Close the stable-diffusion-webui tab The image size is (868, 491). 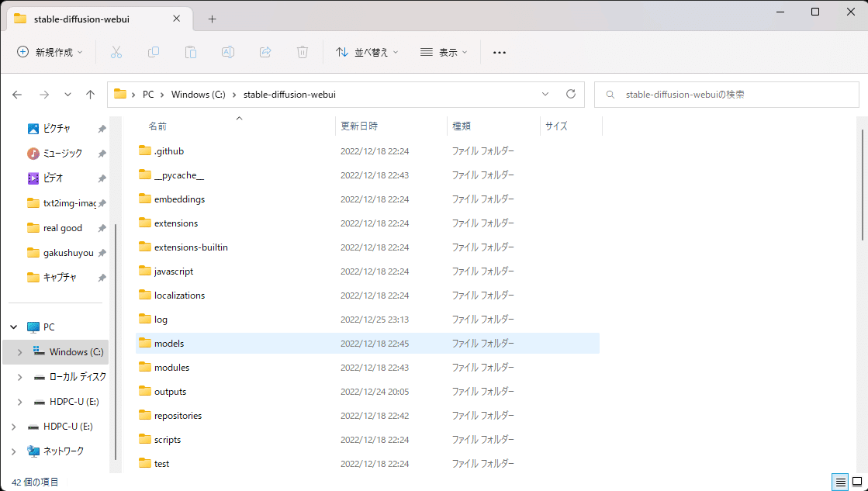(x=177, y=19)
